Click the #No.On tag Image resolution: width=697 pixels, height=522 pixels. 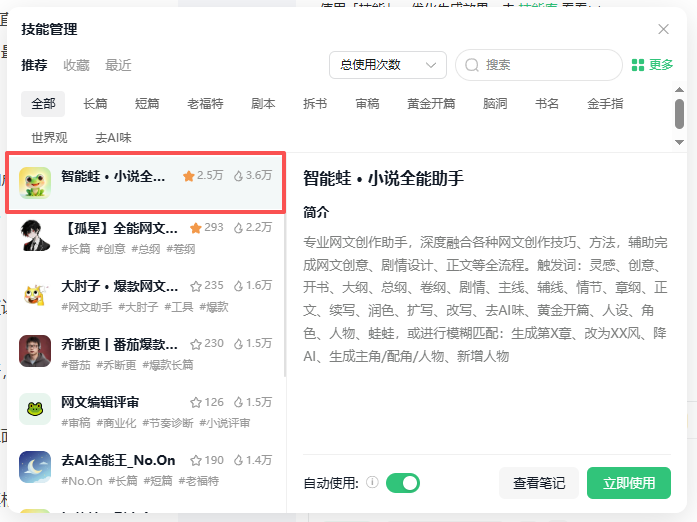click(82, 481)
